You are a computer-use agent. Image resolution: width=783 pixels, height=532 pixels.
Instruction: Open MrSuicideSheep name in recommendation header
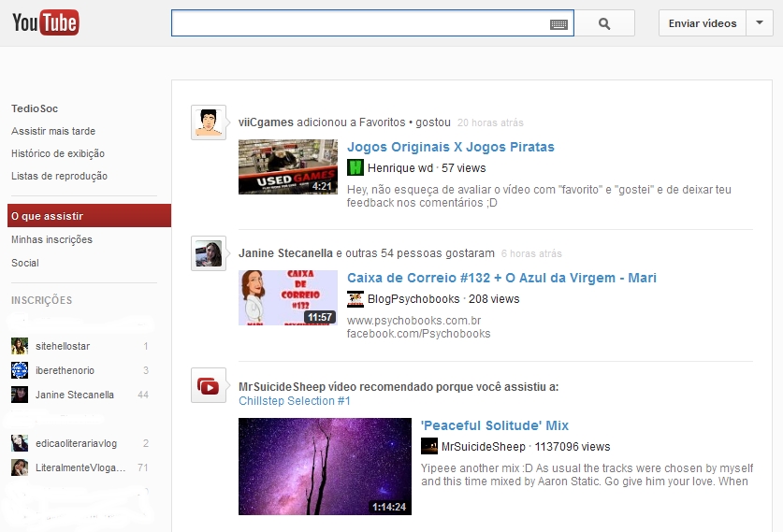(282, 387)
